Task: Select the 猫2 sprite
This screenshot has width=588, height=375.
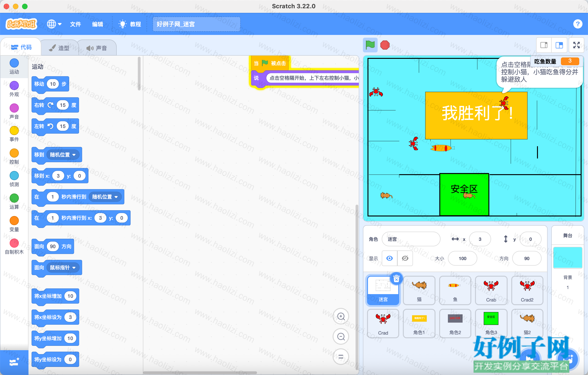Action: pyautogui.click(x=527, y=323)
